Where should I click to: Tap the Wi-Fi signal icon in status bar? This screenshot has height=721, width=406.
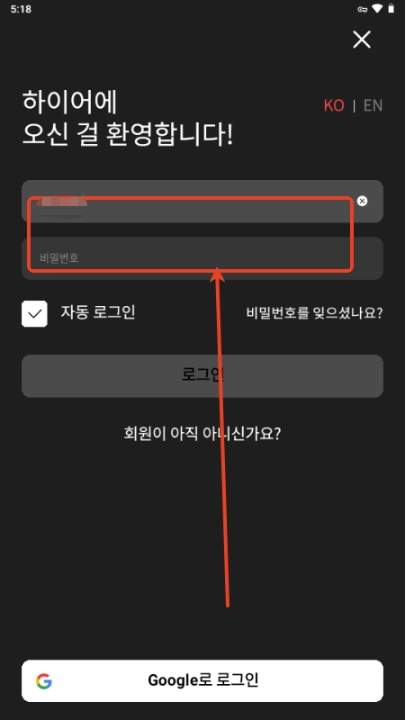377,8
